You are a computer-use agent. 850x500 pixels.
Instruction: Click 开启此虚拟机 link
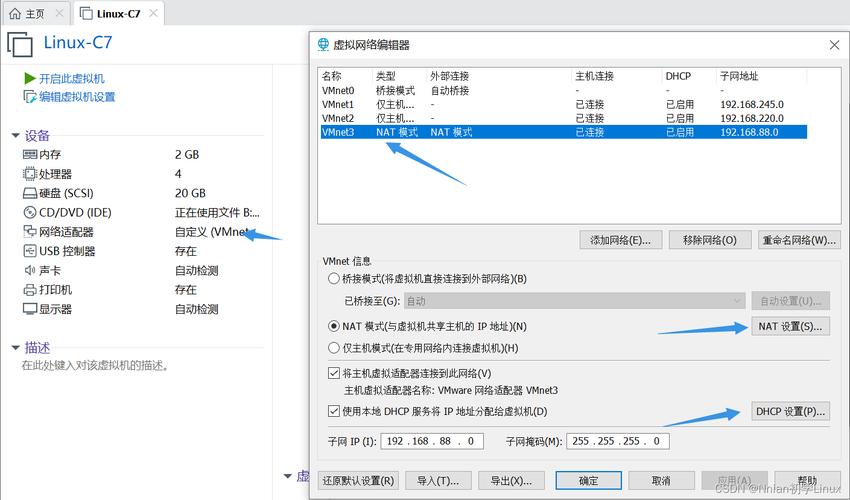[x=72, y=79]
